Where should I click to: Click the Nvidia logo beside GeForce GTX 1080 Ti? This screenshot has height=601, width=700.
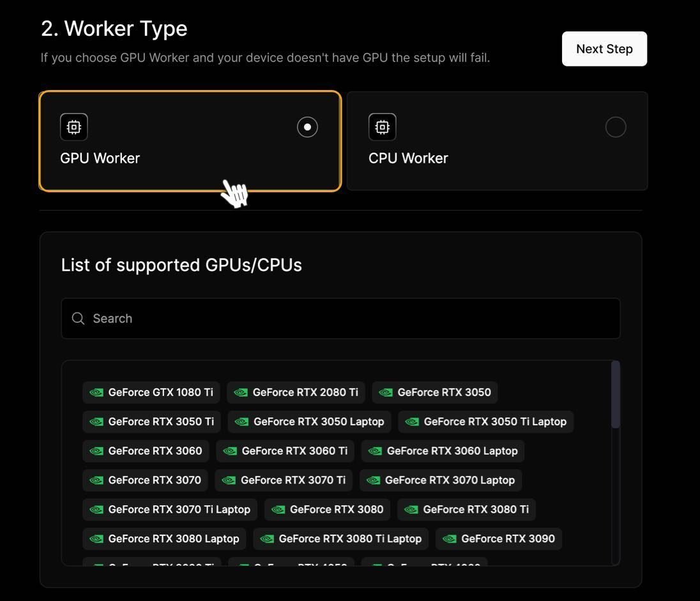tap(96, 392)
